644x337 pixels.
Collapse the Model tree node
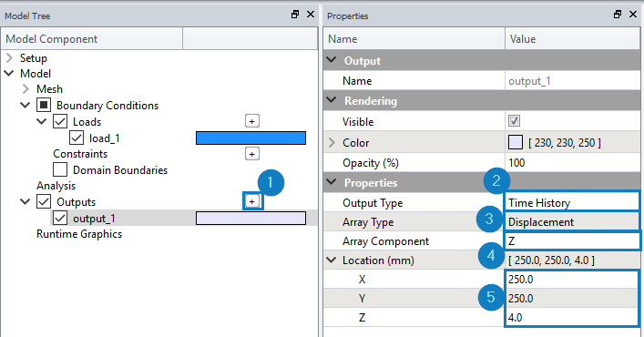pos(9,74)
